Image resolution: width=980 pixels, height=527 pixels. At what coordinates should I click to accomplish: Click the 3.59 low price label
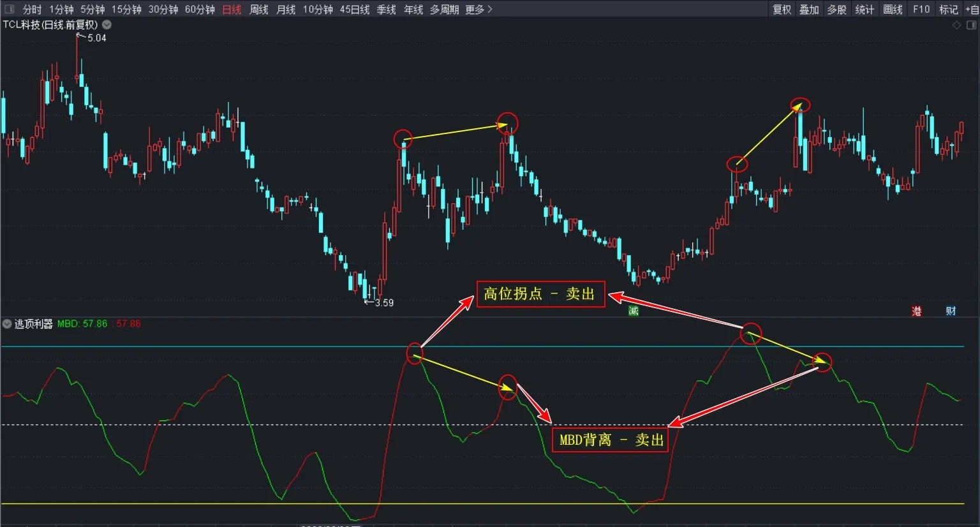(x=384, y=303)
